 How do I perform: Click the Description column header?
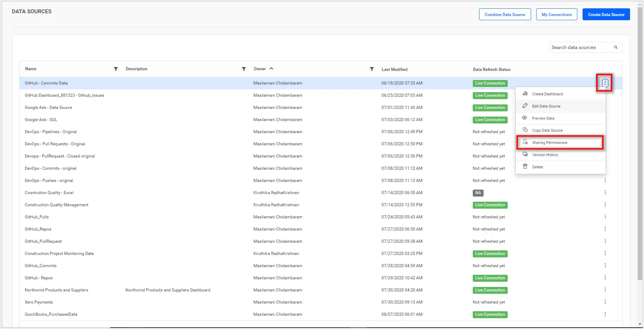click(x=136, y=69)
